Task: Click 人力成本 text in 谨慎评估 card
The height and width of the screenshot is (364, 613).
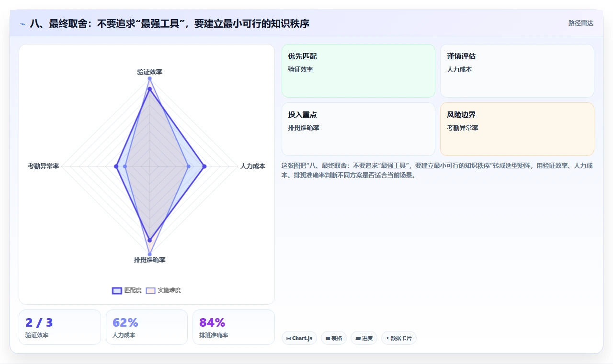Action: click(459, 69)
